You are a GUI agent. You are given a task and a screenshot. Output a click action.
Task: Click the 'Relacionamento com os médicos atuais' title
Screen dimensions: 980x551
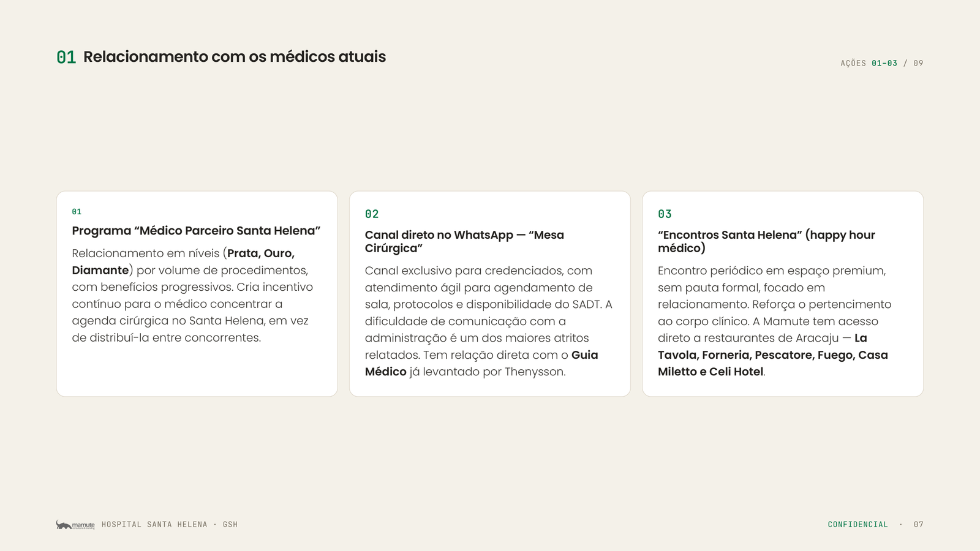coord(235,56)
